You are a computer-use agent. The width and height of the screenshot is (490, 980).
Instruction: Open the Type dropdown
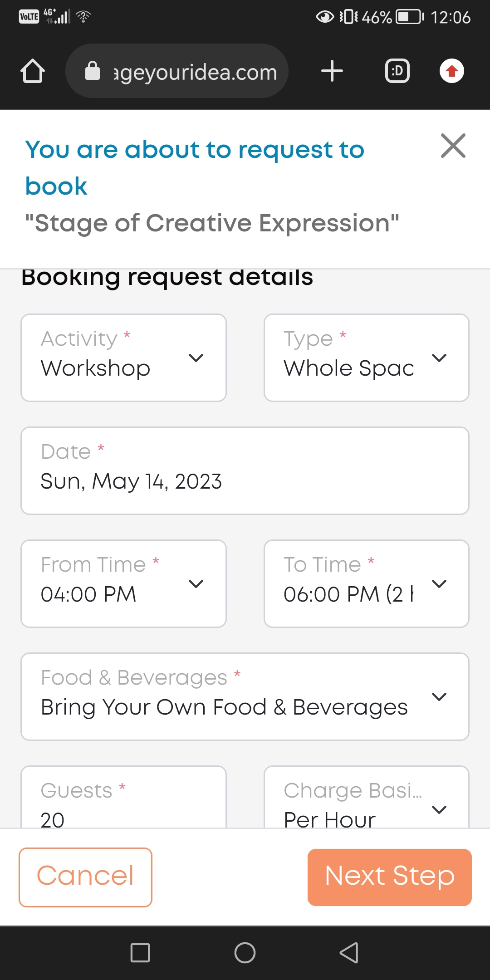pos(366,358)
